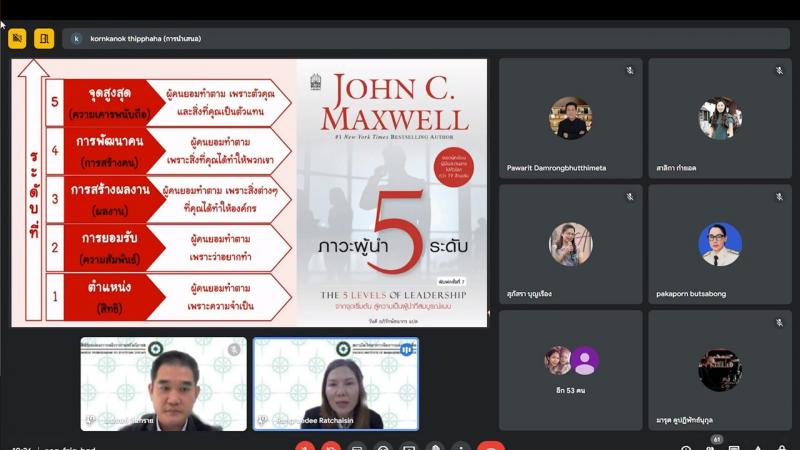The width and height of the screenshot is (800, 450).
Task: Click the muted mic icon on pakaporn's tile
Action: pyautogui.click(x=779, y=197)
